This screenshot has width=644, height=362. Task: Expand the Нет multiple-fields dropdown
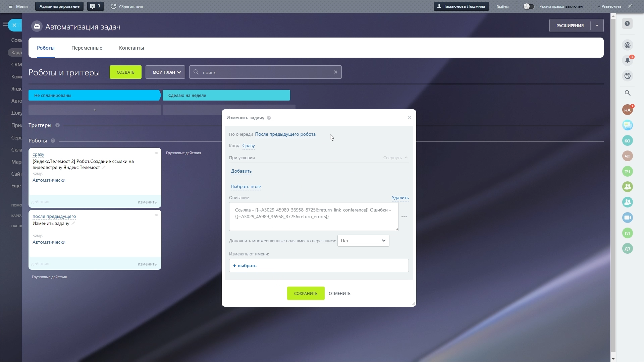tap(363, 241)
